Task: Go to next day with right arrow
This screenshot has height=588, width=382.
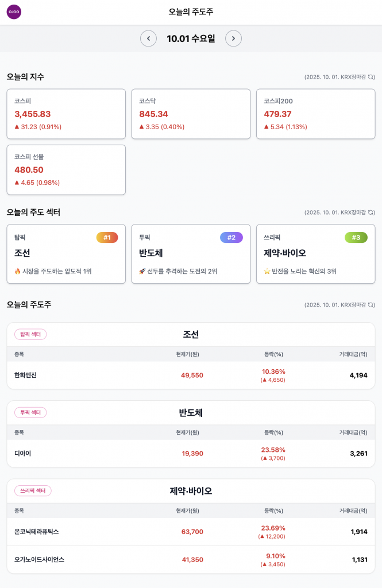Action: pos(233,38)
